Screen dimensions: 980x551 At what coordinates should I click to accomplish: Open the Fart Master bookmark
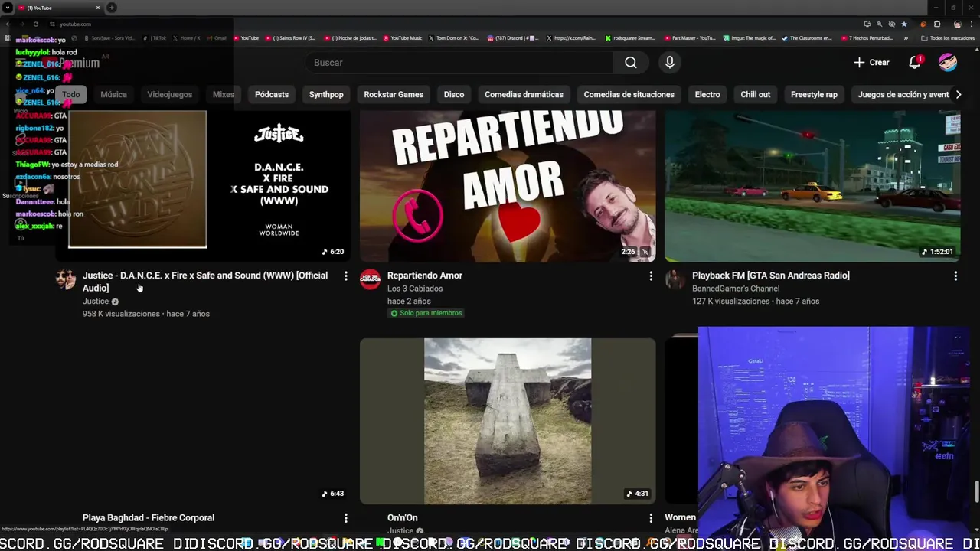[690, 37]
